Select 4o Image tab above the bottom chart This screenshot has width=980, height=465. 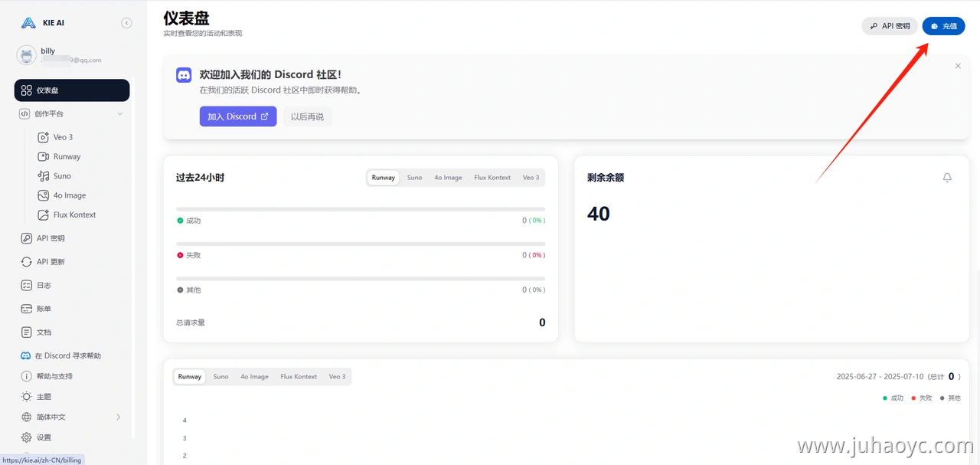(x=254, y=377)
